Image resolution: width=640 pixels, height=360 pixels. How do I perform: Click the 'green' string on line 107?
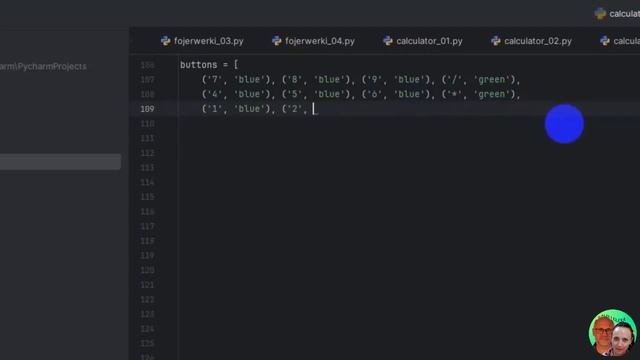click(492, 80)
